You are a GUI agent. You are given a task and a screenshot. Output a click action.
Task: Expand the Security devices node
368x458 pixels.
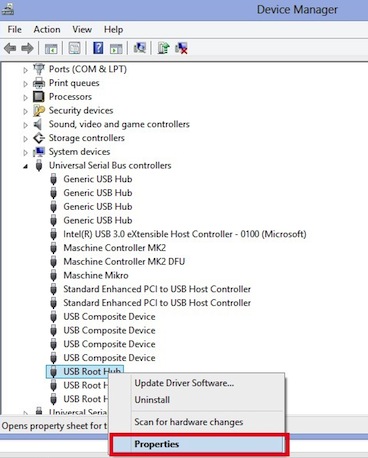pos(25,111)
